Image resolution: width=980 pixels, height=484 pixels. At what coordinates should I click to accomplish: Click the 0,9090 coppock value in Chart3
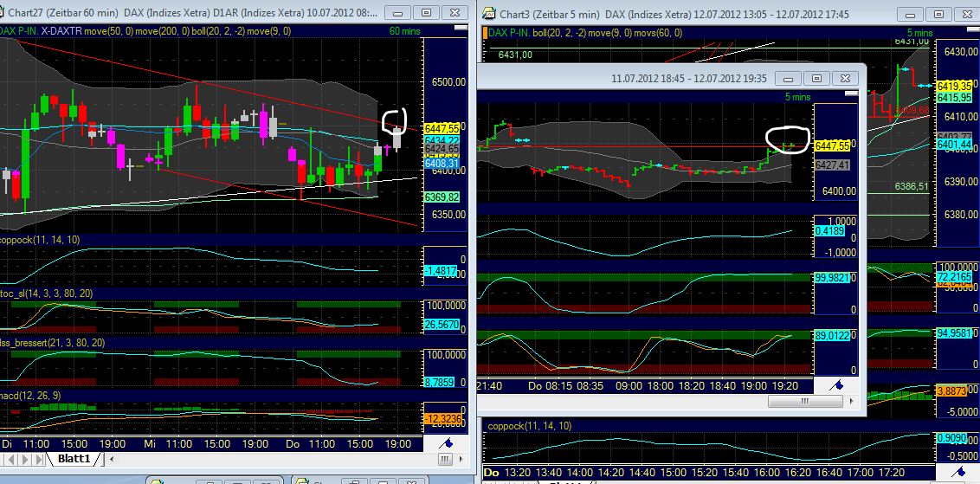pos(952,438)
